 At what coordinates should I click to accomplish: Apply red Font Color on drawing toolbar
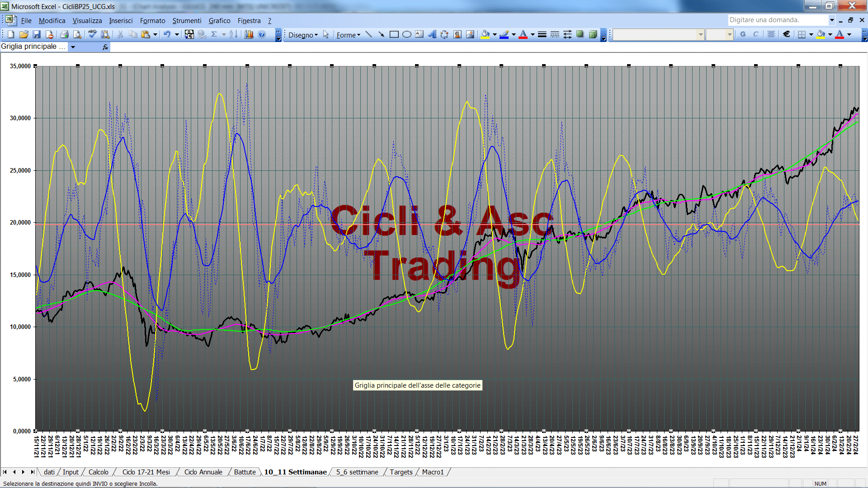pyautogui.click(x=523, y=34)
